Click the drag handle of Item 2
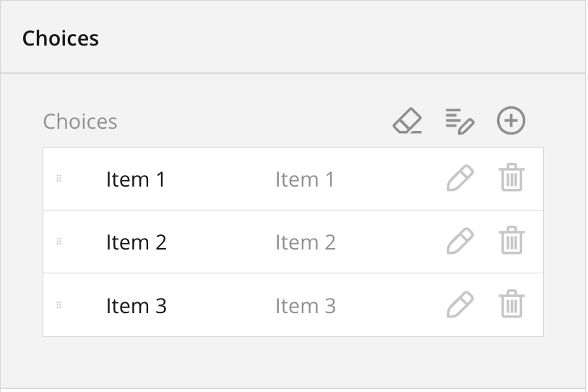The image size is (588, 392). (59, 242)
